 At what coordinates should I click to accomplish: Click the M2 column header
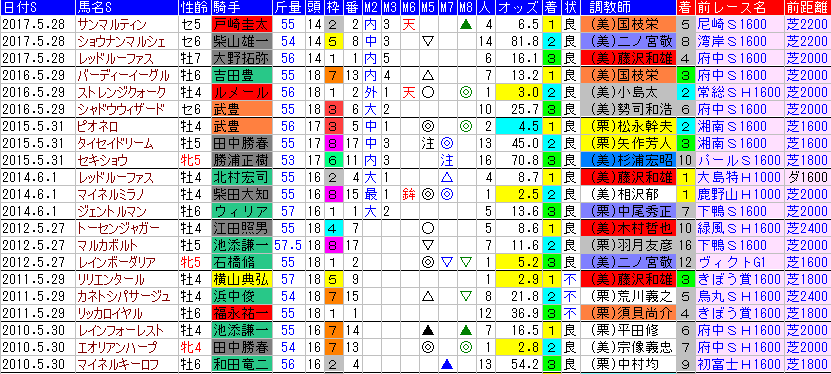371,8
